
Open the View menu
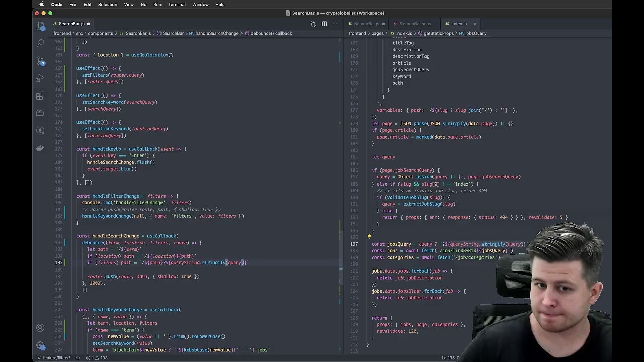[x=129, y=4]
